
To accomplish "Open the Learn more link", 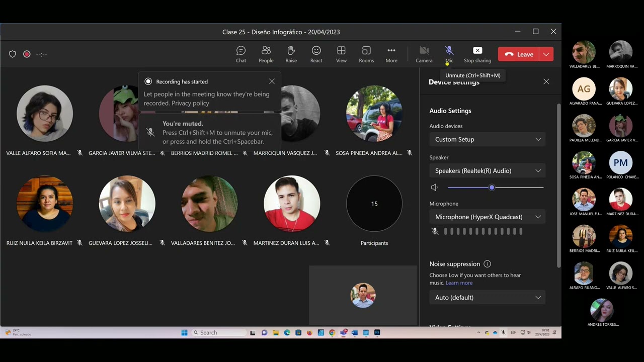I will [459, 283].
